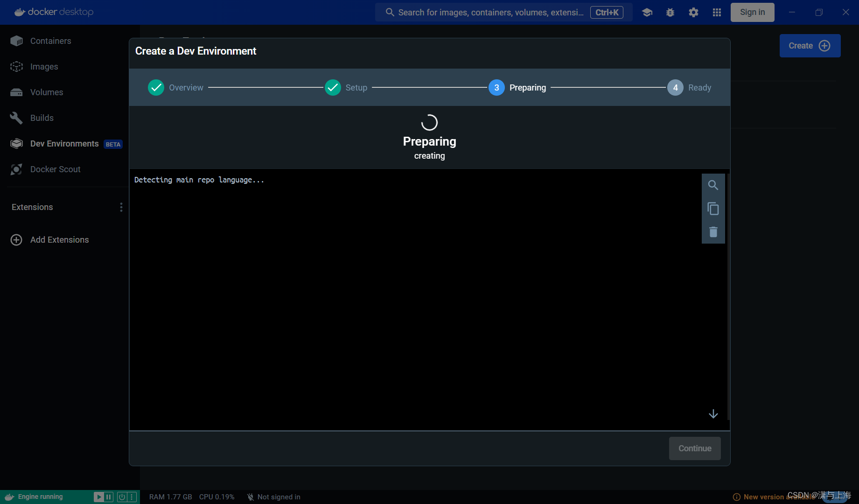The image size is (859, 504).
Task: Open the engine more-options menu in status bar
Action: [x=132, y=497]
